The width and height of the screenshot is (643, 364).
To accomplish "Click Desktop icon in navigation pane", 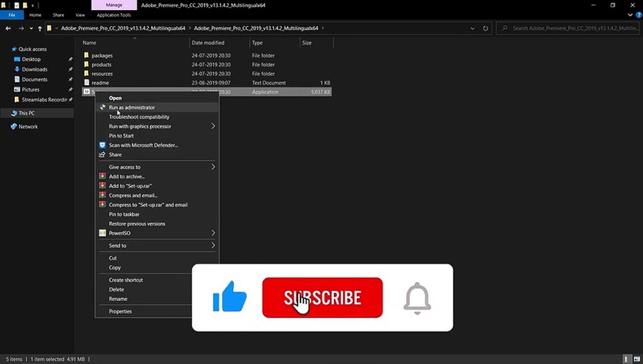I will 17,59.
